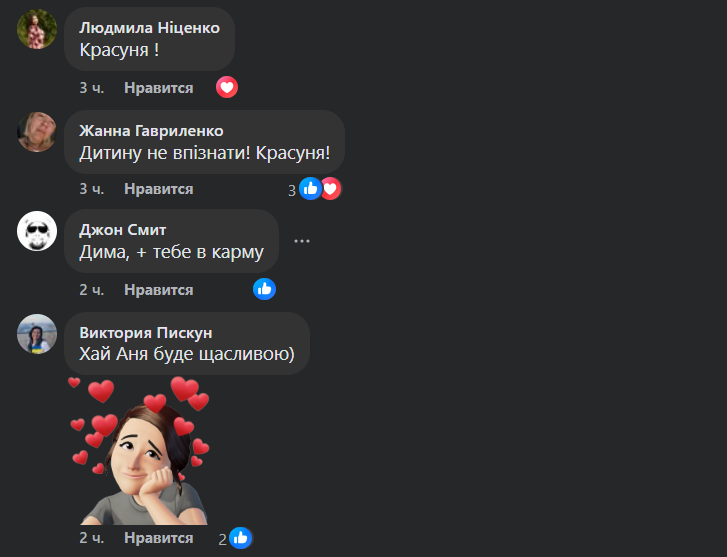Viewport: 727px width, 557px height.
Task: Open Жанна Гавриленко name link
Action: pyautogui.click(x=151, y=131)
